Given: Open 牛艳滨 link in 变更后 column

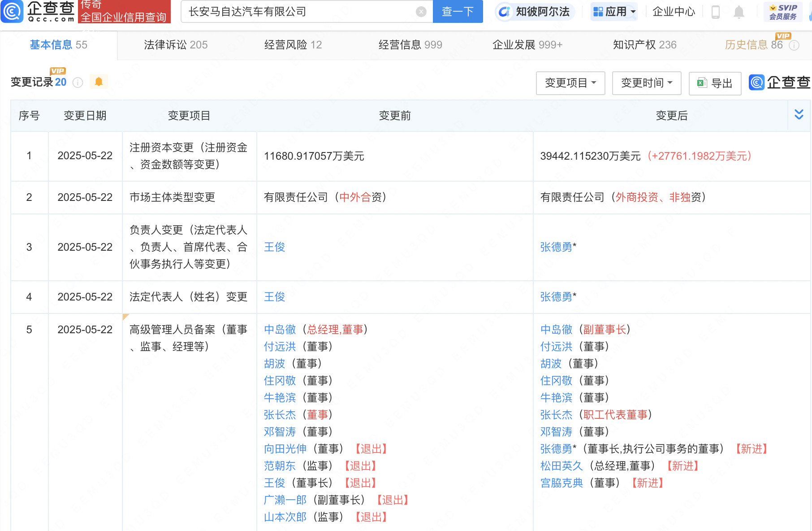Looking at the screenshot, I should point(557,398).
